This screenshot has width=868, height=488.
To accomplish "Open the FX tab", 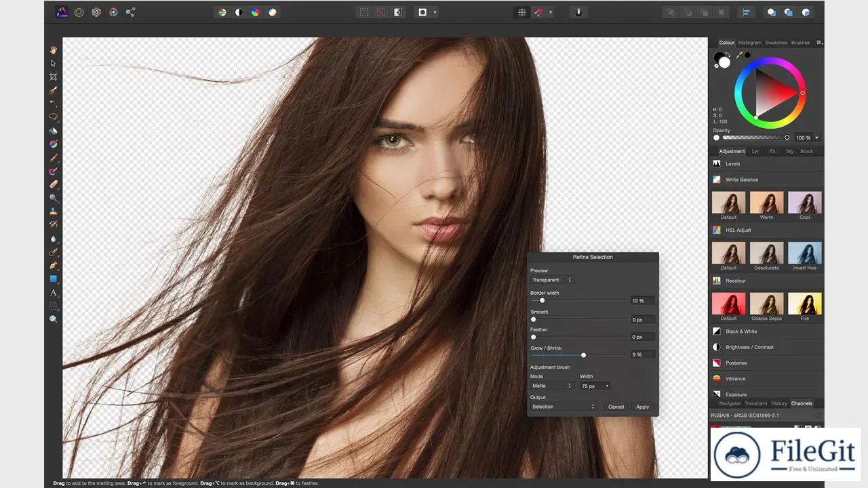I will [772, 151].
